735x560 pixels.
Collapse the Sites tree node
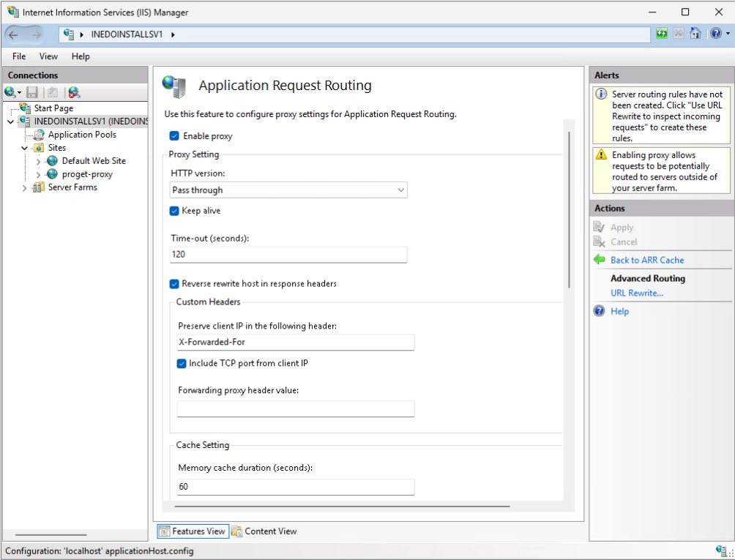pos(24,148)
